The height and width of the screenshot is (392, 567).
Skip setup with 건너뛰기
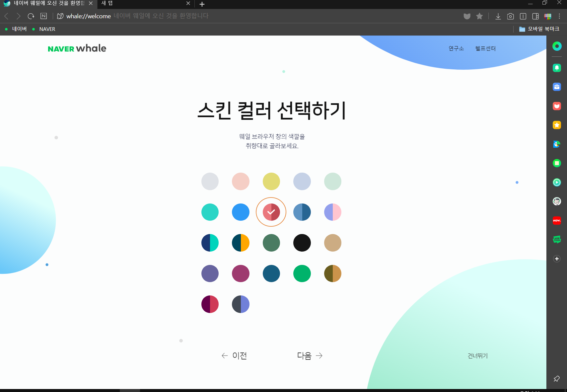tap(478, 356)
